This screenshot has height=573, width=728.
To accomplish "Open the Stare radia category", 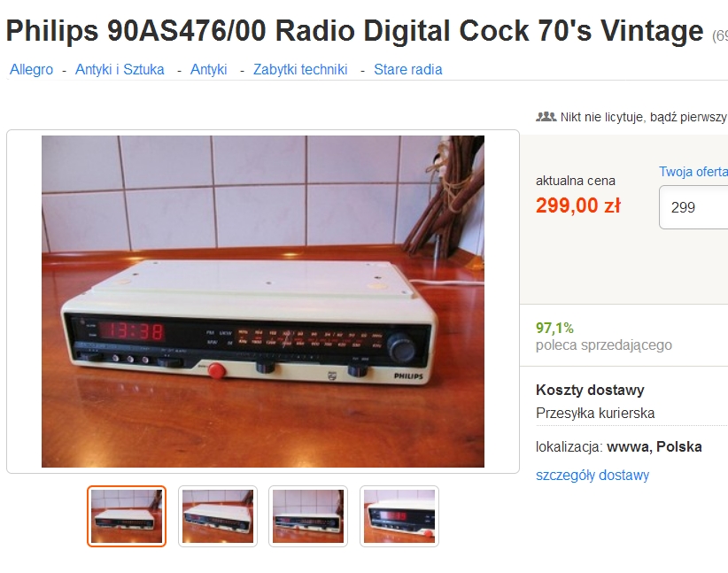I will click(x=408, y=70).
